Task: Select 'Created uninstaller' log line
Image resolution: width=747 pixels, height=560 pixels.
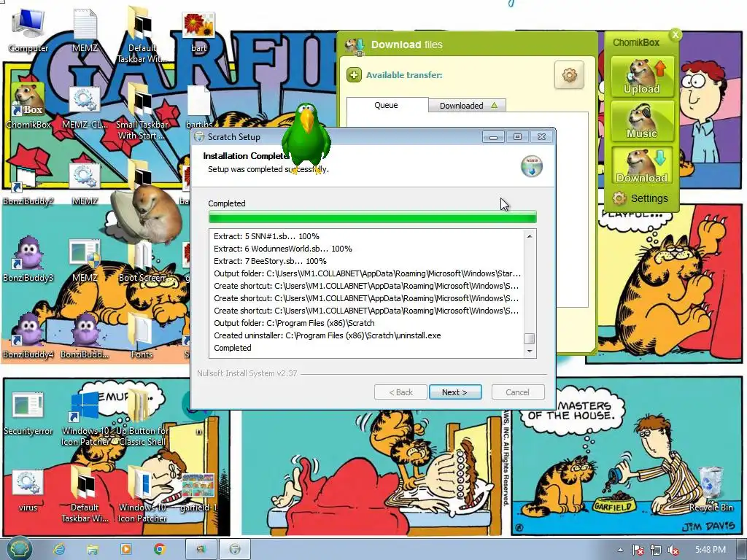Action: coord(328,335)
